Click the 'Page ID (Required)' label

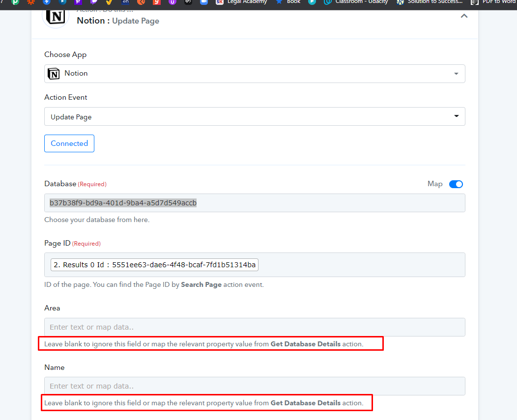72,243
